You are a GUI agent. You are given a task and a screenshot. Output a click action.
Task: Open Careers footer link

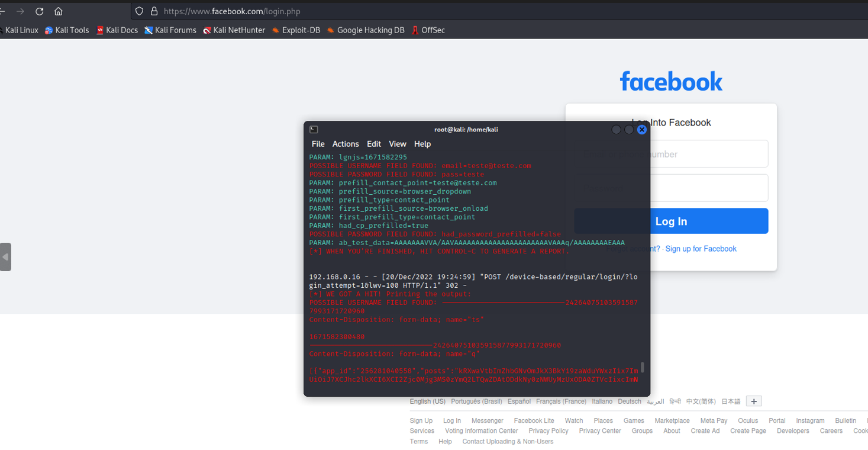tap(831, 431)
